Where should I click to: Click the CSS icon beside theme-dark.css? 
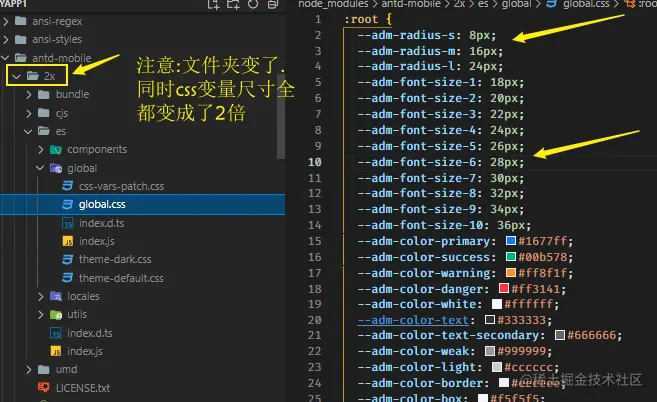[x=67, y=259]
